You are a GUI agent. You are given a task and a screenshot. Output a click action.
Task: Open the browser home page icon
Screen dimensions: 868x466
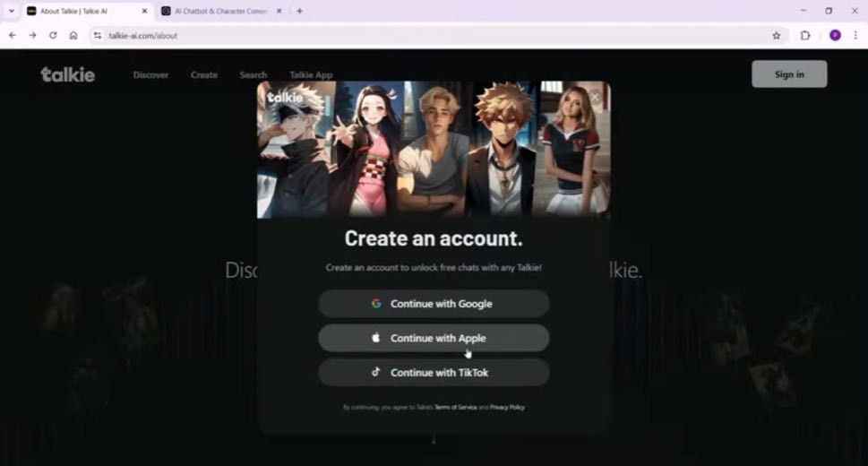pyautogui.click(x=73, y=36)
